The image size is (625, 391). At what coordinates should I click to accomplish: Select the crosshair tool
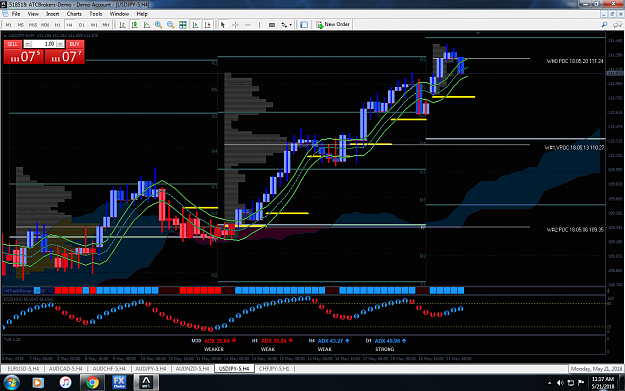tap(235, 25)
